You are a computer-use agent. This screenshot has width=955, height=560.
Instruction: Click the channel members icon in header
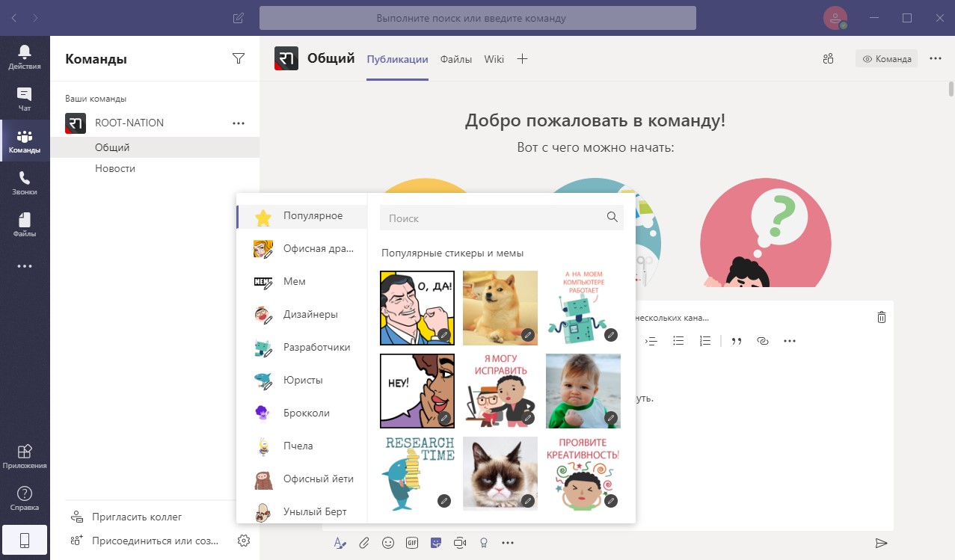828,59
